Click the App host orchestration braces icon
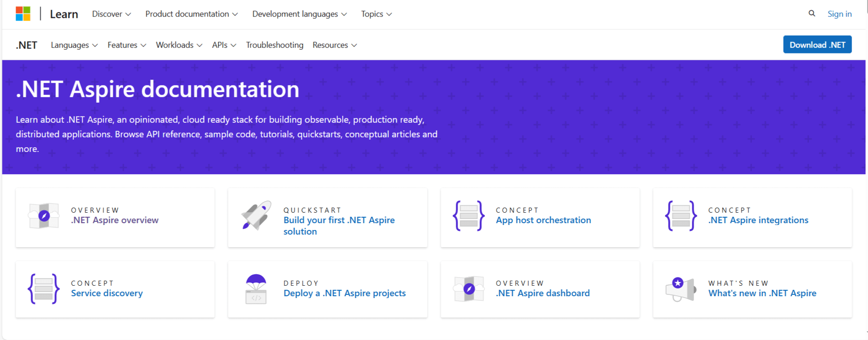868x340 pixels. coord(468,215)
